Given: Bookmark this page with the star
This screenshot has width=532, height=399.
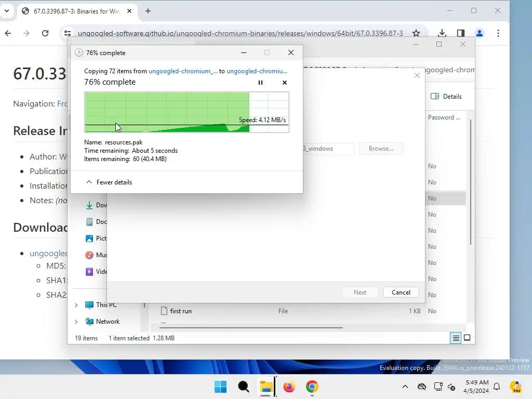Looking at the screenshot, I should click(416, 33).
